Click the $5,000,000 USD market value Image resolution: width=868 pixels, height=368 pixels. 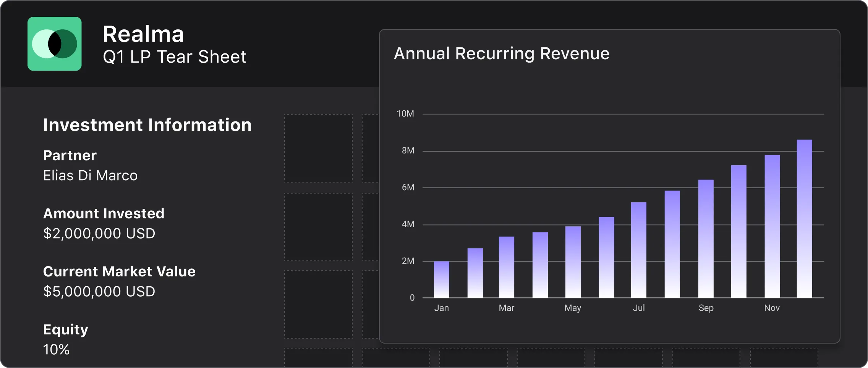point(99,291)
